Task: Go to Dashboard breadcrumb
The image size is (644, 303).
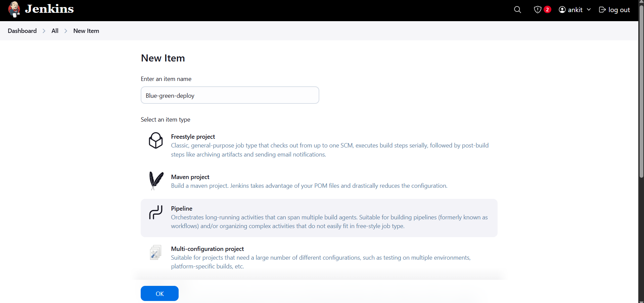Action: [22, 31]
